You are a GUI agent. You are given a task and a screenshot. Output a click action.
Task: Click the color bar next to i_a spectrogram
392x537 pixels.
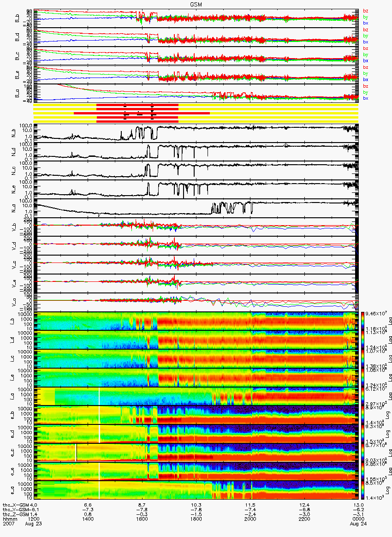(x=363, y=397)
